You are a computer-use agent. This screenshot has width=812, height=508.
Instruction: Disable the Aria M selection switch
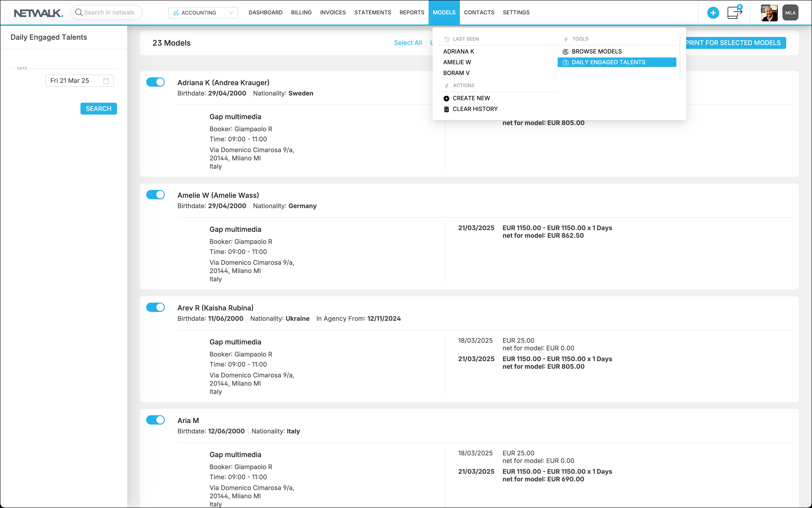tap(155, 420)
